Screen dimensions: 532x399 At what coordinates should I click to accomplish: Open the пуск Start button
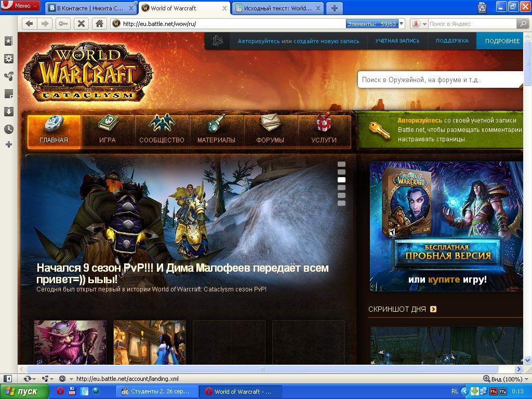[x=24, y=391]
